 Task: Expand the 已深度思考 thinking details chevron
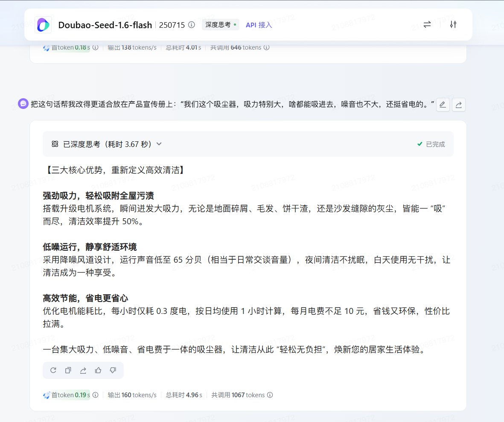159,144
